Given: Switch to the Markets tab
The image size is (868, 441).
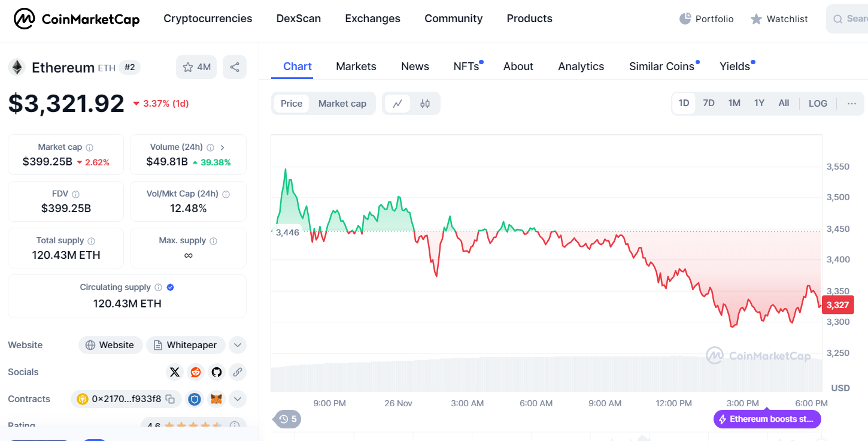Looking at the screenshot, I should 356,67.
